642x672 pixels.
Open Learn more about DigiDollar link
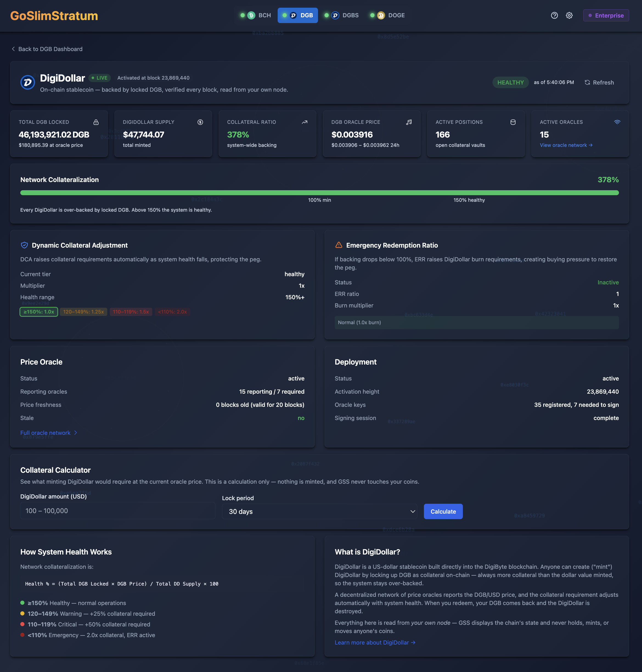375,643
